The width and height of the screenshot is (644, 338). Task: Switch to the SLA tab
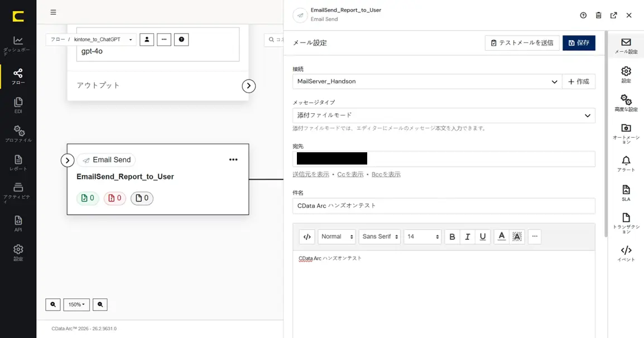[626, 193]
